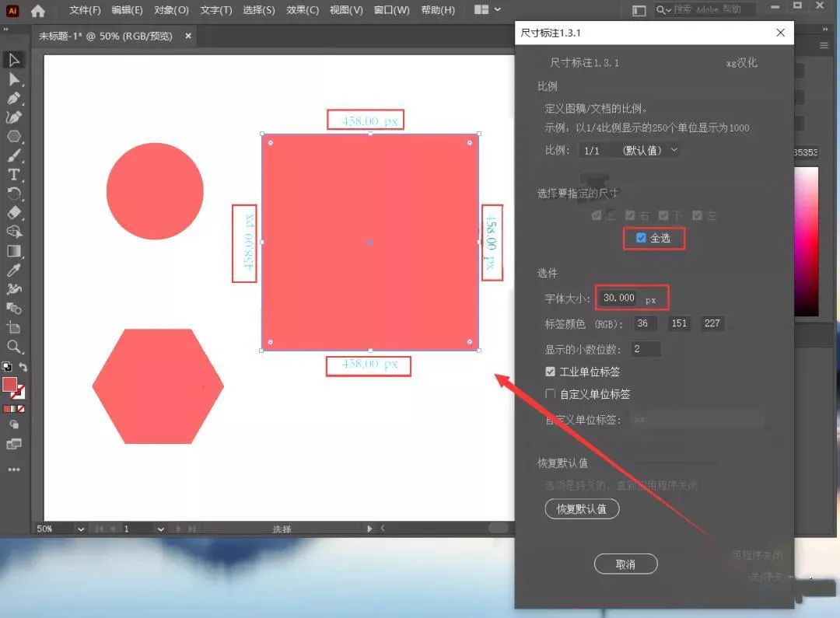The width and height of the screenshot is (840, 618).
Task: Disable the 工业单位标签 checkbox
Action: [551, 372]
